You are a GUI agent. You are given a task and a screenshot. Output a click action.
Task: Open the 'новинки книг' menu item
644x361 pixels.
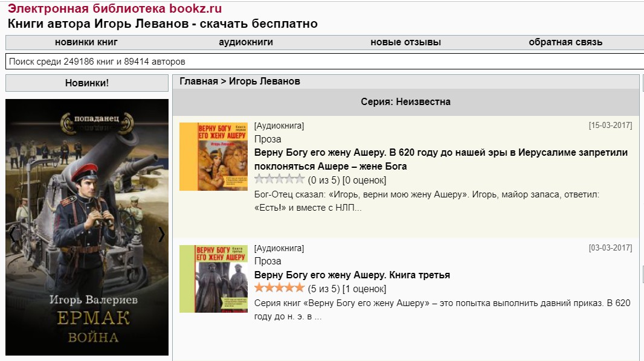[x=86, y=42]
